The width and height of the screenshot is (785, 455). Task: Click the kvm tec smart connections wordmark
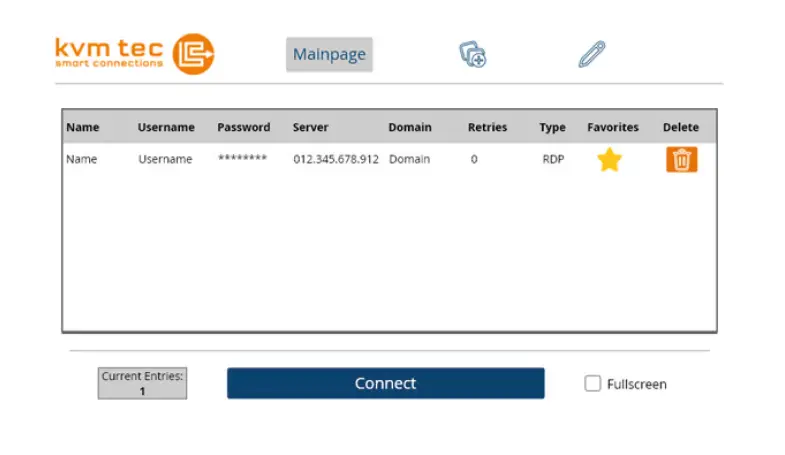click(x=109, y=53)
